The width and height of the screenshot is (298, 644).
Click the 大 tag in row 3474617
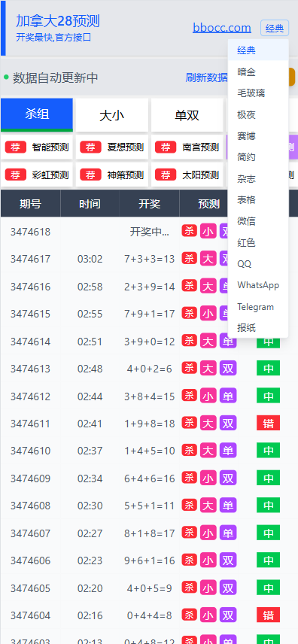(x=208, y=259)
